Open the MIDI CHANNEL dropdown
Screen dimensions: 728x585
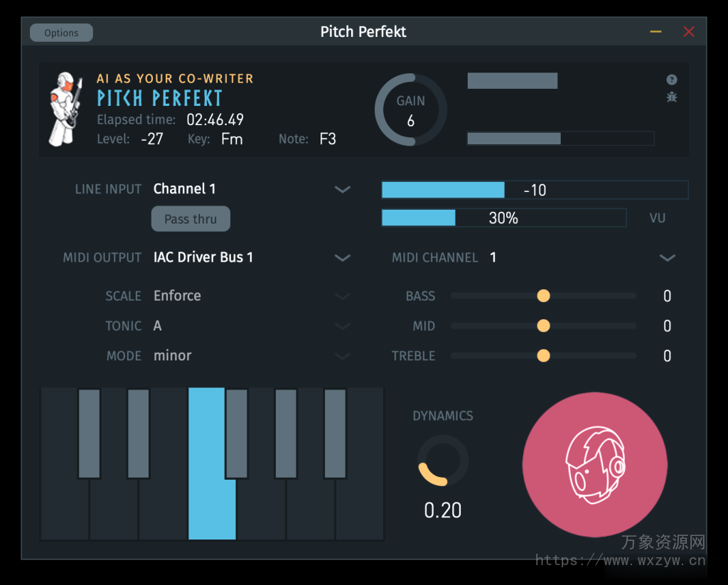(x=667, y=258)
